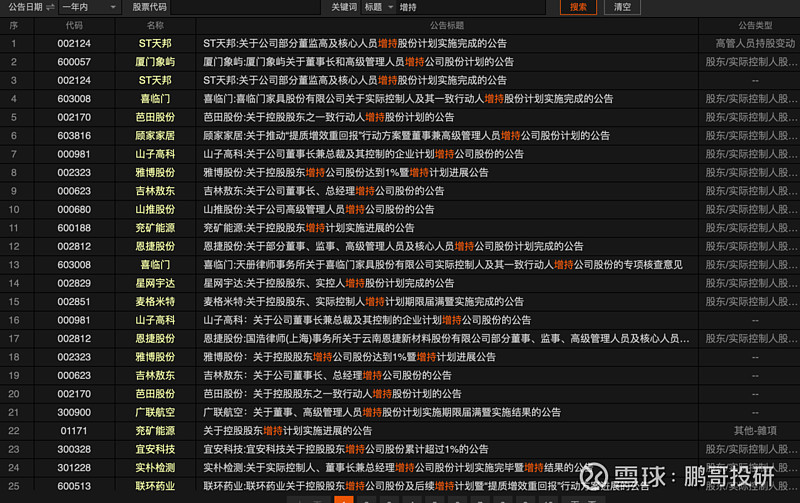This screenshot has height=503, width=800.
Task: Open 恩捷股份 国浩律师(上海)事务所 announcement
Action: click(x=446, y=338)
